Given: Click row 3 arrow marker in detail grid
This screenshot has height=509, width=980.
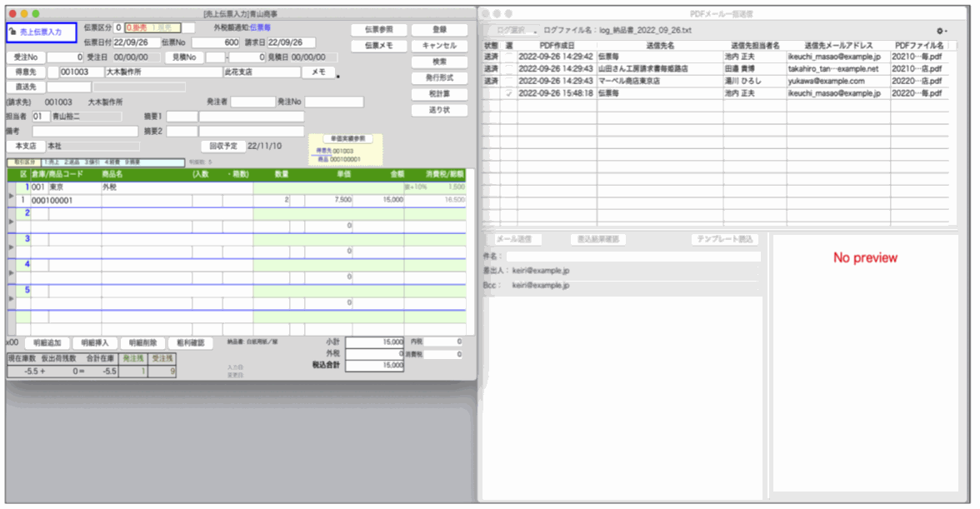Looking at the screenshot, I should pos(11,247).
